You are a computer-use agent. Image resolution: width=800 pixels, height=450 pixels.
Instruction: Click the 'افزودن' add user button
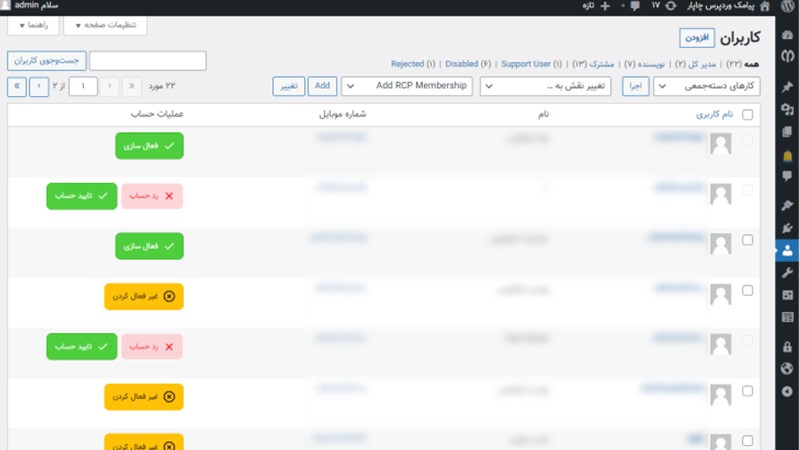(x=696, y=38)
